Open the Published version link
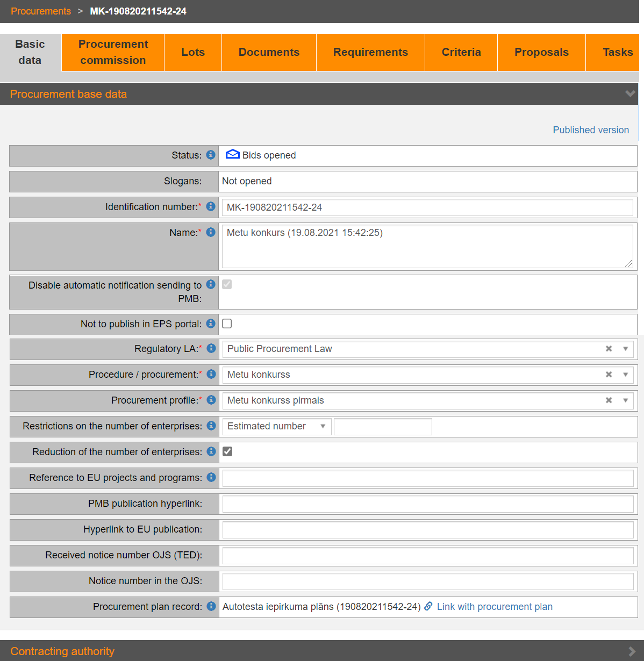Image resolution: width=644 pixels, height=661 pixels. pos(590,130)
